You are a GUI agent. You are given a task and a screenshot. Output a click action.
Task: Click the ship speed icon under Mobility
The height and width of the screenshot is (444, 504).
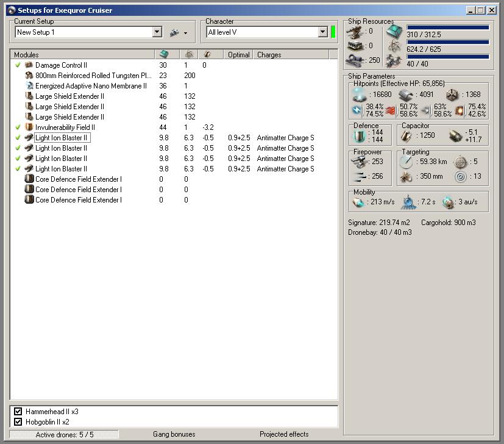[360, 203]
